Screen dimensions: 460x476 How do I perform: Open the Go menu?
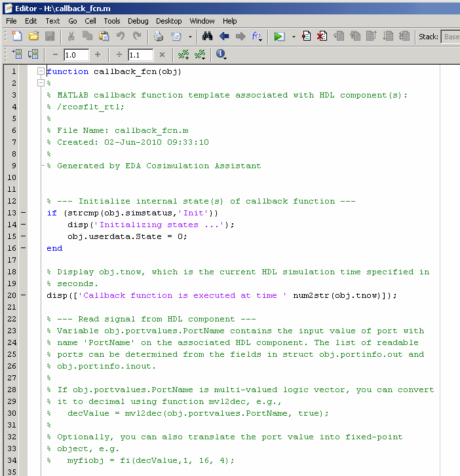click(72, 21)
